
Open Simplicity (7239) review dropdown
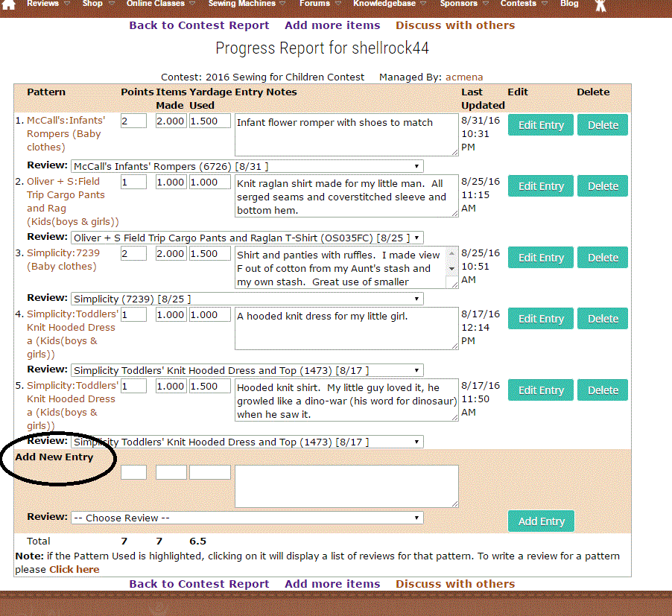tap(247, 299)
